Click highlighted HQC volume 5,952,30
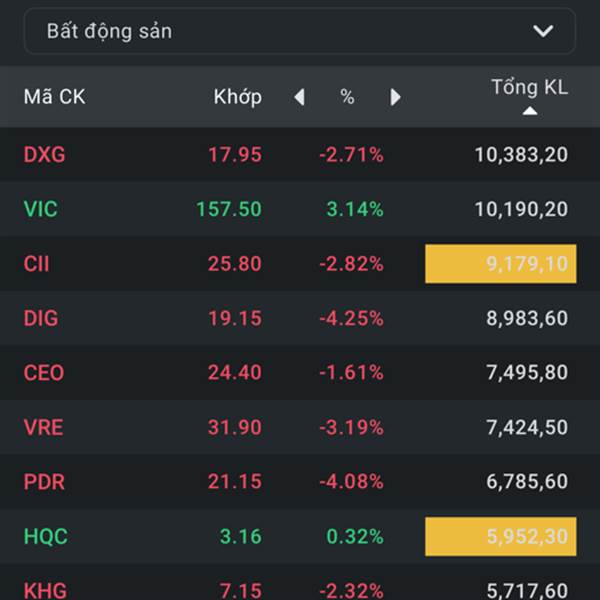Image resolution: width=600 pixels, height=600 pixels. pyautogui.click(x=500, y=536)
